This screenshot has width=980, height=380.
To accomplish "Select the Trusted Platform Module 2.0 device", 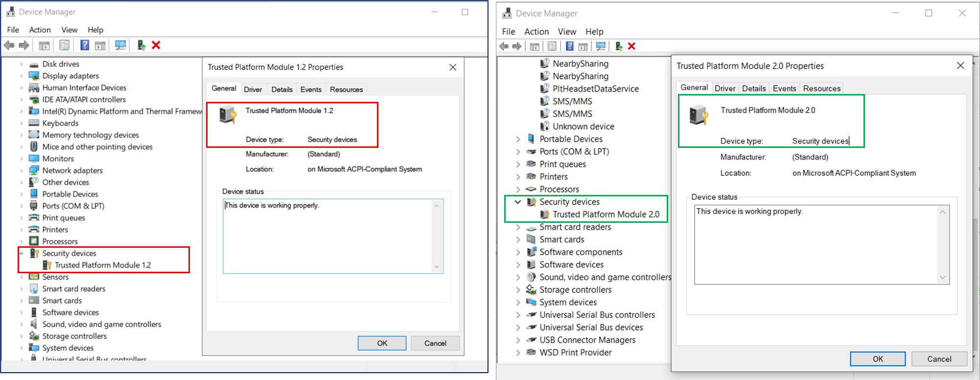I will pyautogui.click(x=606, y=214).
